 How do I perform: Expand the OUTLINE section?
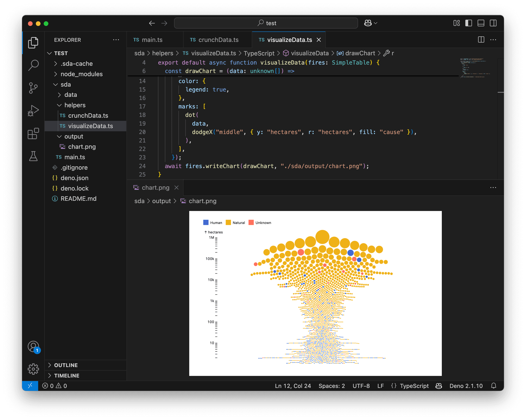66,365
